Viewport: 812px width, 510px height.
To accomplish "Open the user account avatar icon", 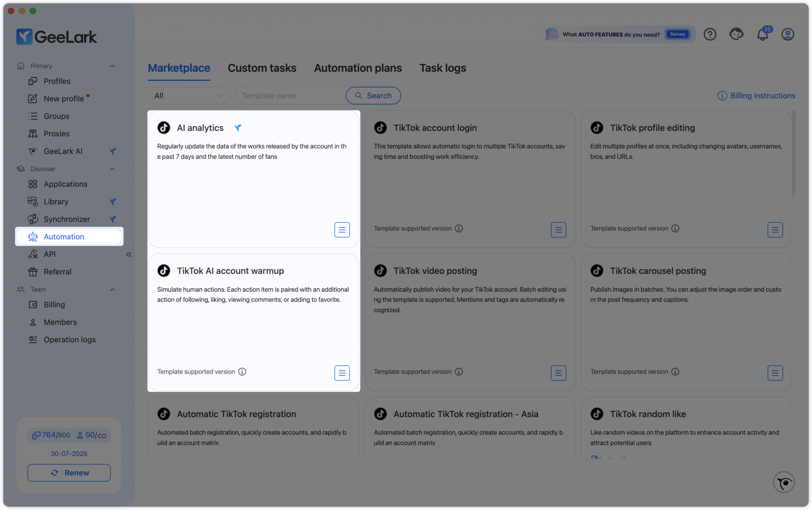I will pos(787,34).
